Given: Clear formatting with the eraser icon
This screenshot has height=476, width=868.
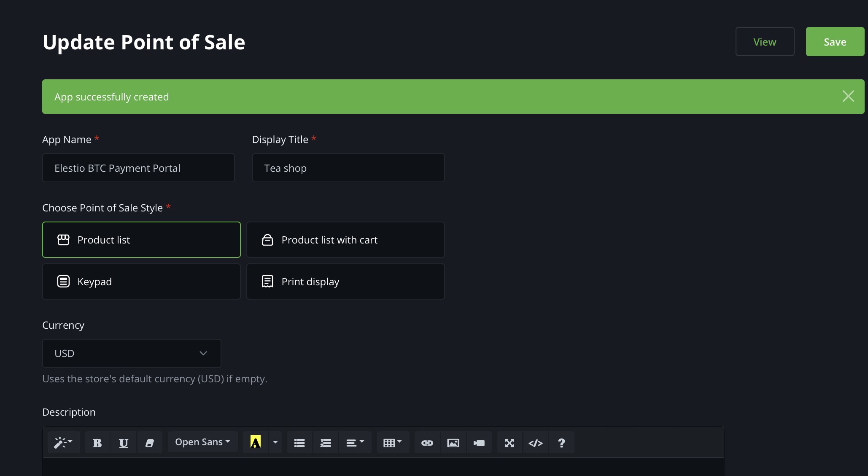Looking at the screenshot, I should pos(150,443).
